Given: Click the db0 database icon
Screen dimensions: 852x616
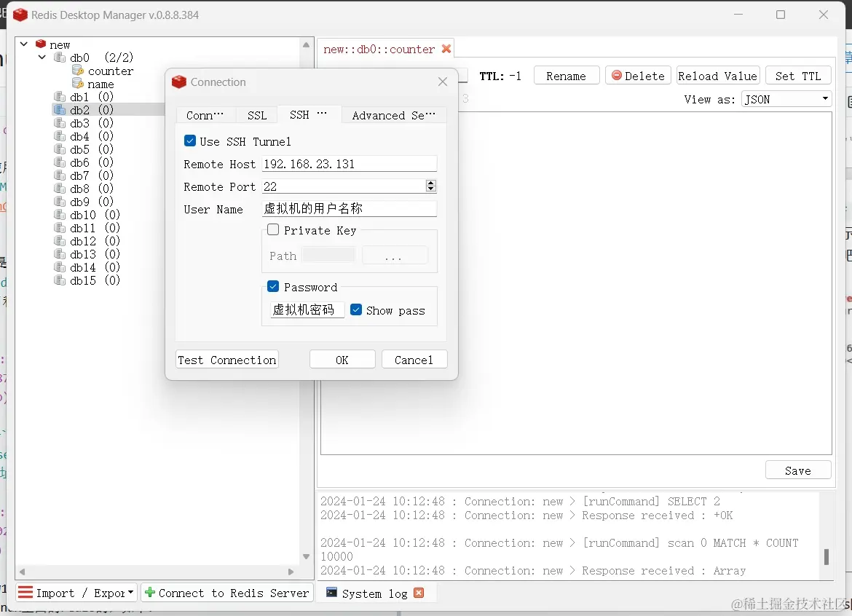Looking at the screenshot, I should 58,58.
